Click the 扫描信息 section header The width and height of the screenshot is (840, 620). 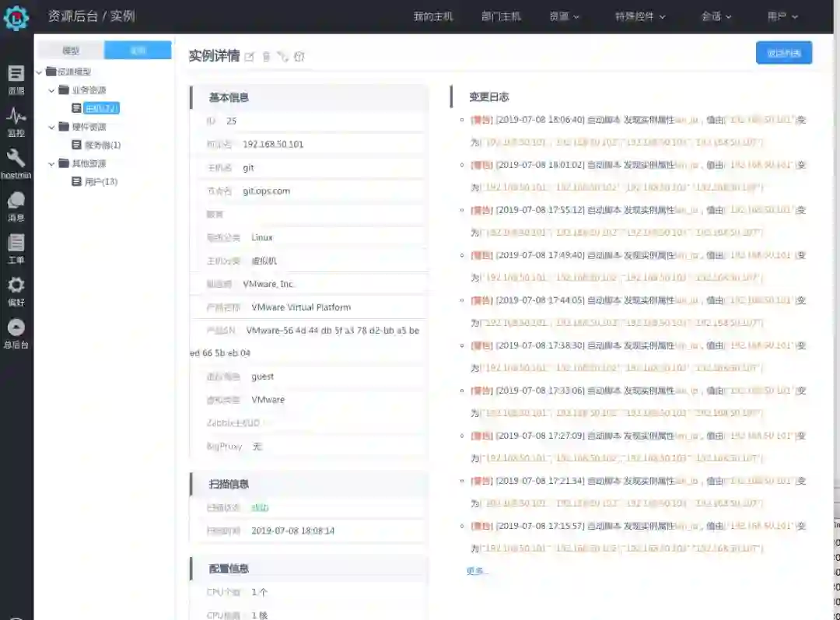(309, 484)
